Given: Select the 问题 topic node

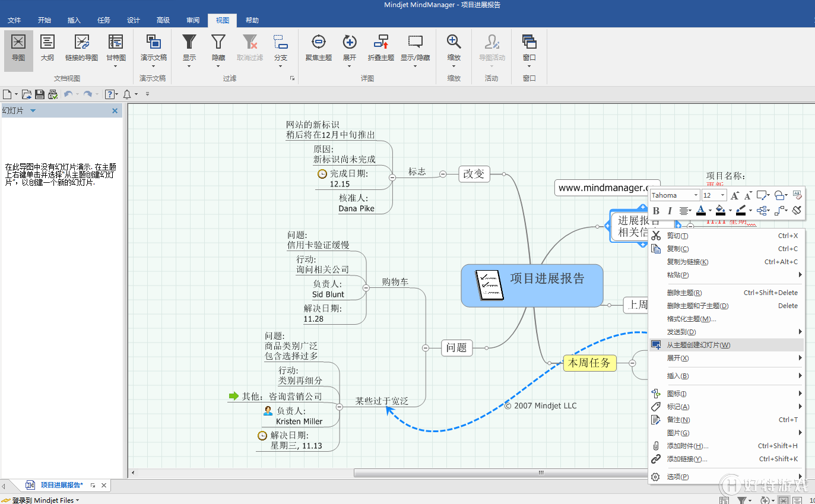Looking at the screenshot, I should 457,348.
